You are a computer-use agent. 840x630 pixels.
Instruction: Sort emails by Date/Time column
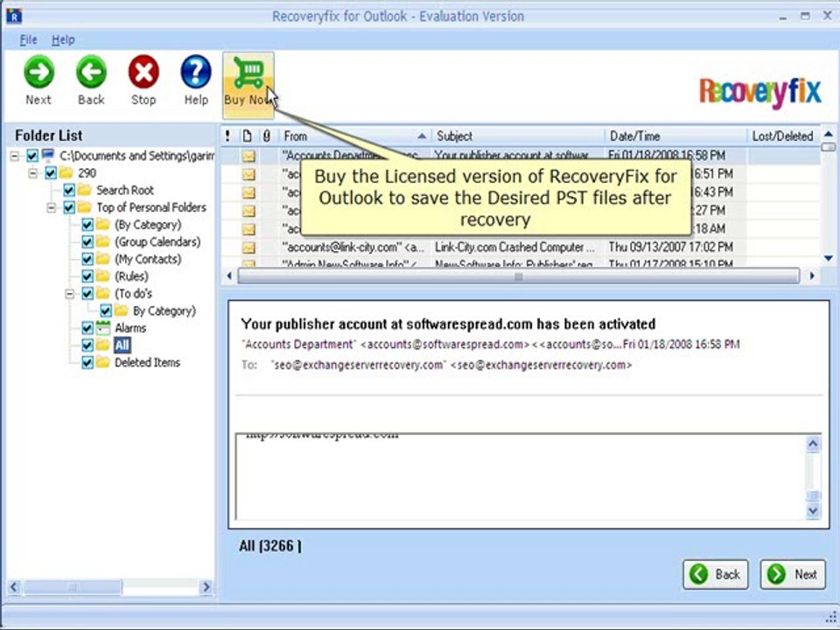[675, 136]
